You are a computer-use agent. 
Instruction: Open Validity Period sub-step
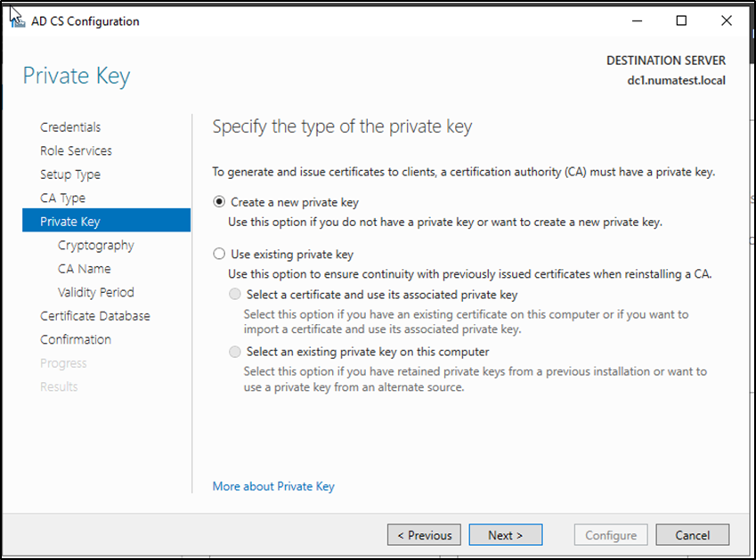pos(95,292)
